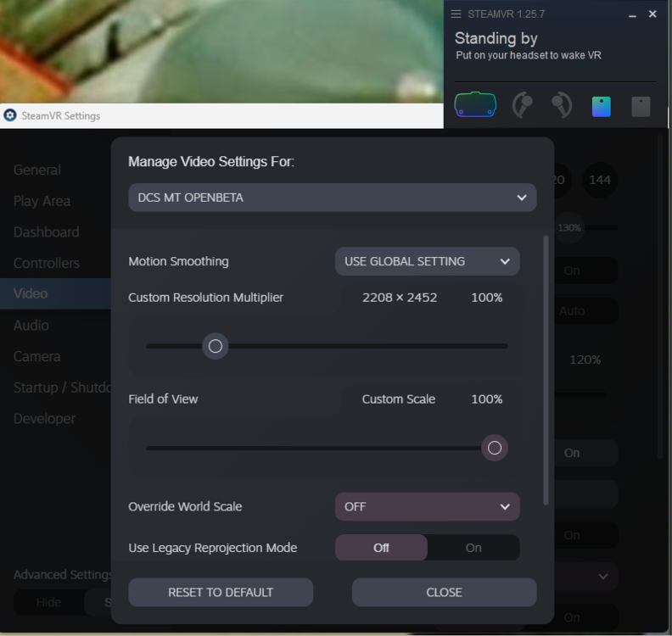Minimize the SteamVR status window
The height and width of the screenshot is (636, 672).
point(632,15)
